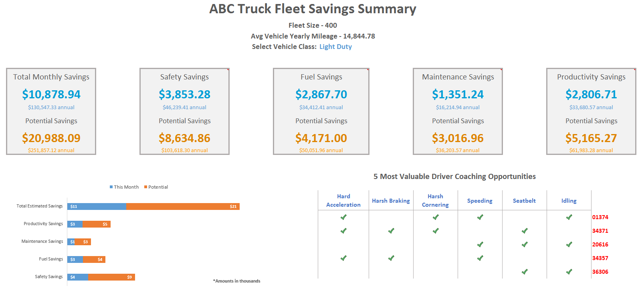Click the Total Monthly Savings card

pos(51,111)
